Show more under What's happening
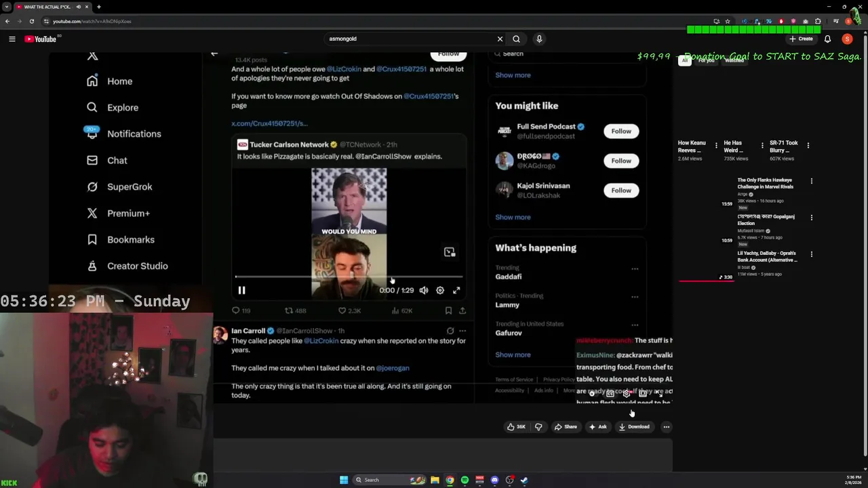Screen dimensions: 868x488 point(513,355)
